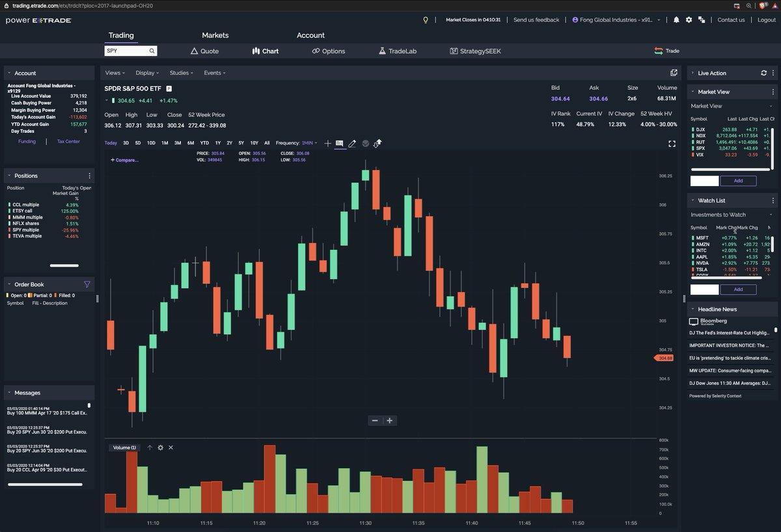Zoom in the chart with plus button
This screenshot has width=781, height=532.
(390, 421)
